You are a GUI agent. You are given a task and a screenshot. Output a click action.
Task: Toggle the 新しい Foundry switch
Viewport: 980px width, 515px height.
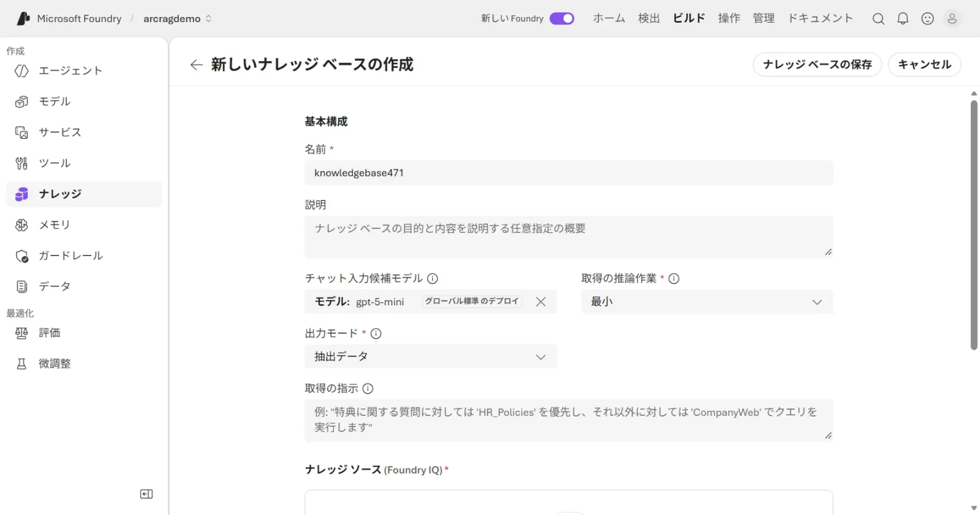coord(562,18)
